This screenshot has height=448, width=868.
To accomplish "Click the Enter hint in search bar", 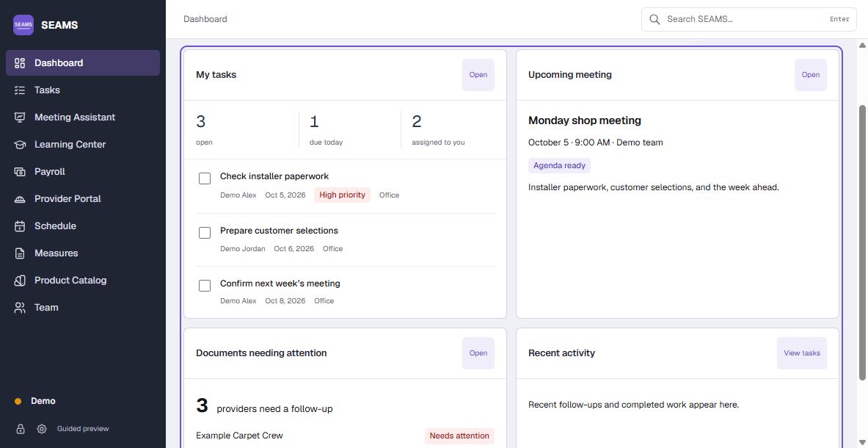I will (x=839, y=19).
